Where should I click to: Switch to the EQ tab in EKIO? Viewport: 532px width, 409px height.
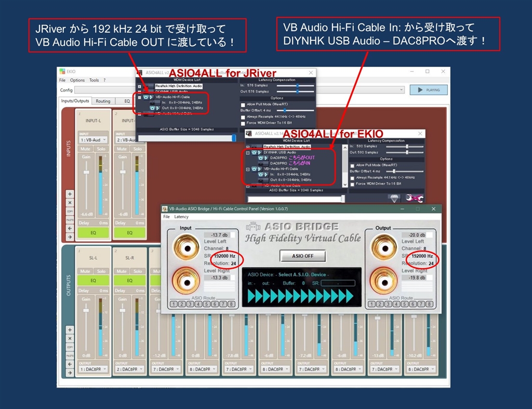tap(127, 101)
